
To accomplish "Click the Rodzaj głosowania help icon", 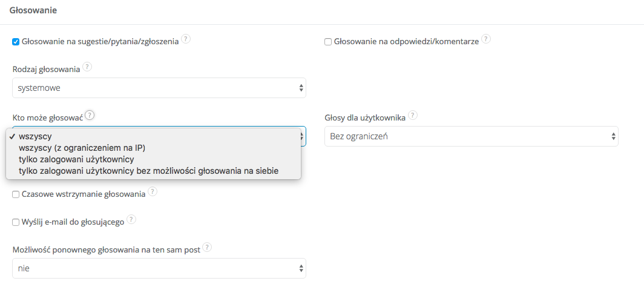I will (x=87, y=67).
